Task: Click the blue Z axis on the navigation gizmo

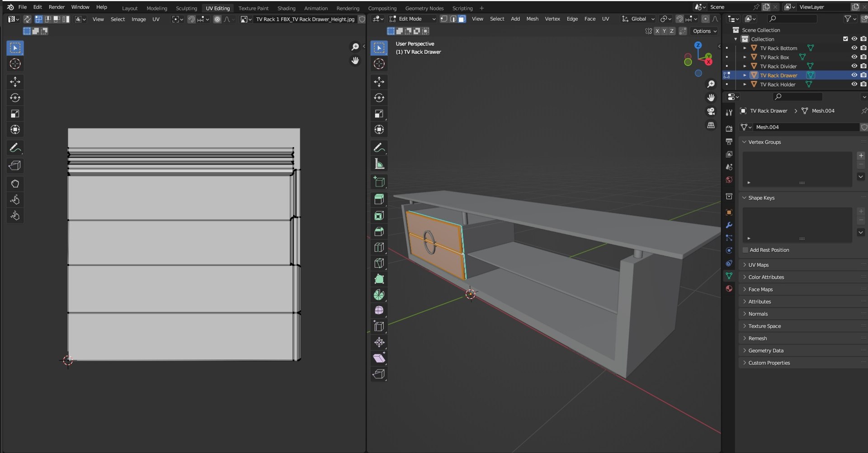Action: (698, 45)
